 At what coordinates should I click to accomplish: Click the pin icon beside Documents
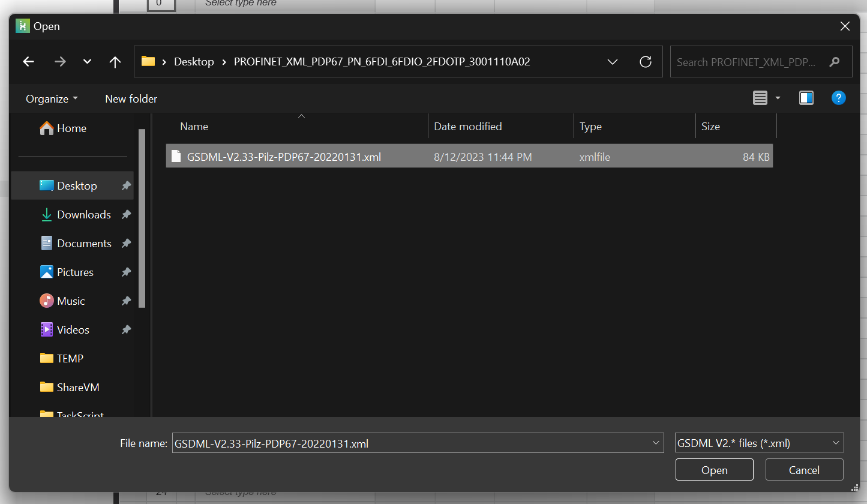click(x=126, y=244)
